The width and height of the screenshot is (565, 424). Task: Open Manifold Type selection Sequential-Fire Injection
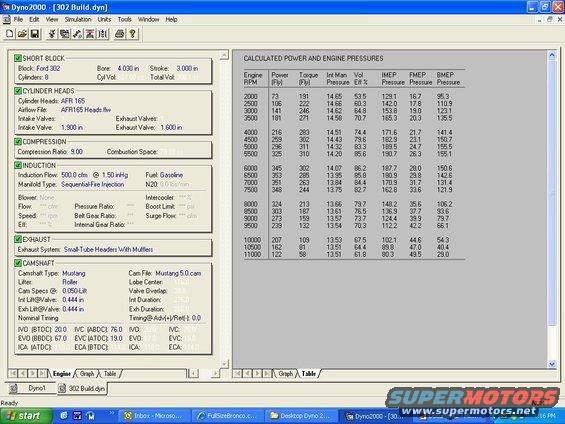[x=93, y=184]
